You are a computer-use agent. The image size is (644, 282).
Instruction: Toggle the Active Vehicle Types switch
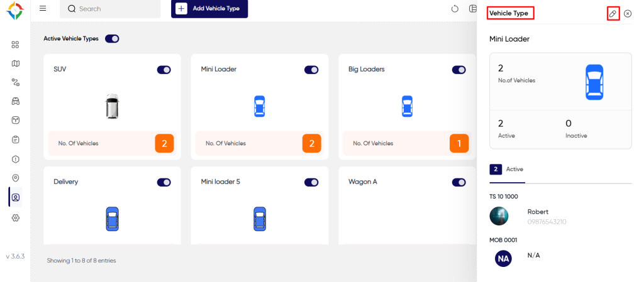[x=112, y=38]
